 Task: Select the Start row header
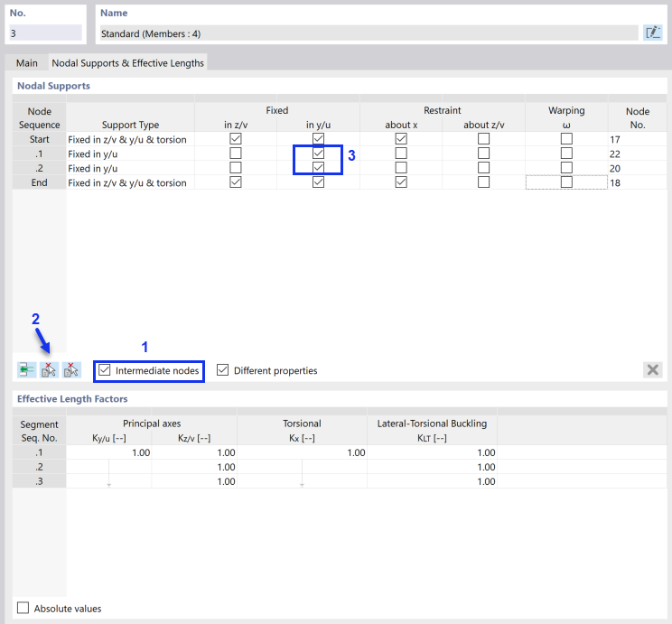coord(40,139)
